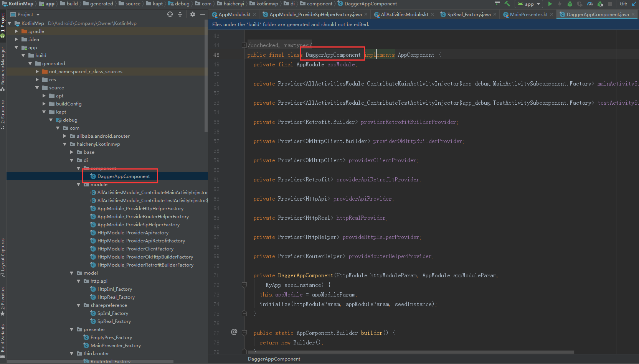Open the 2: Favorites side tab

(x=3, y=301)
